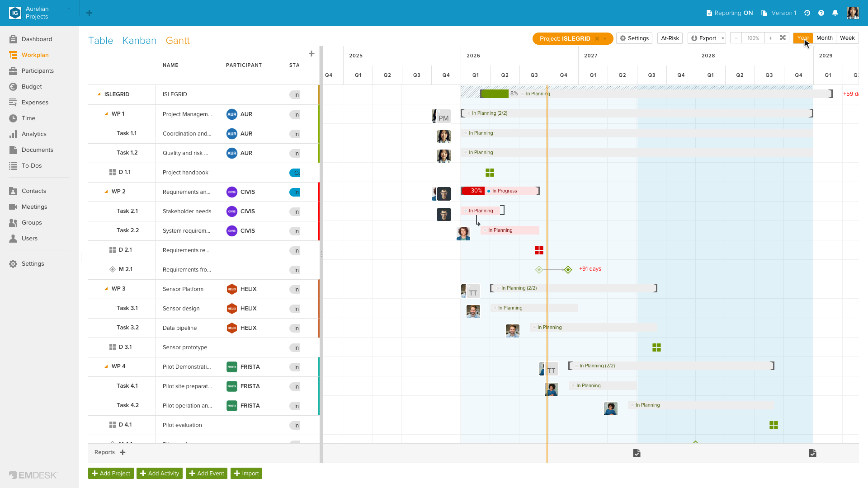The image size is (868, 488).
Task: Click the Task 2.2 In Planning bar
Action: click(510, 230)
